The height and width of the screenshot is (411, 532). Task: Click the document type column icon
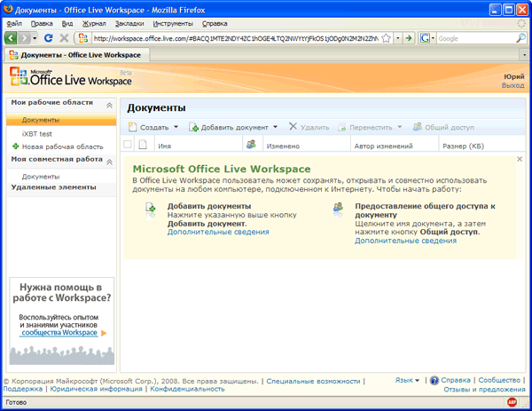[x=143, y=145]
